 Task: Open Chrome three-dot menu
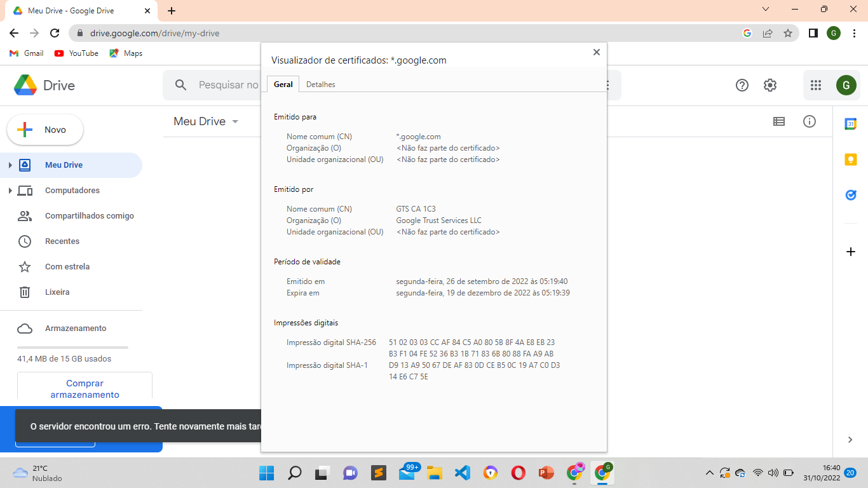click(854, 33)
